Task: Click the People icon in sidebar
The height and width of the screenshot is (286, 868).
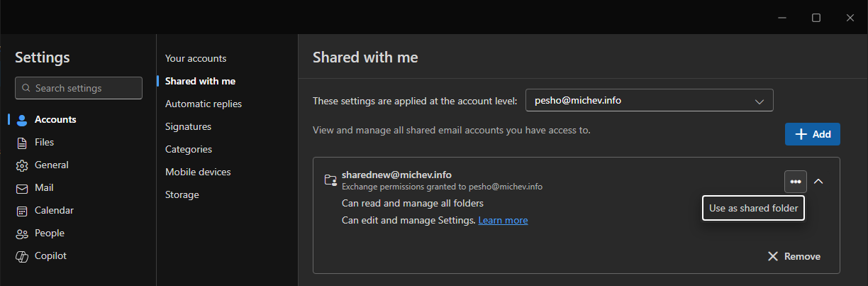Action: click(22, 233)
